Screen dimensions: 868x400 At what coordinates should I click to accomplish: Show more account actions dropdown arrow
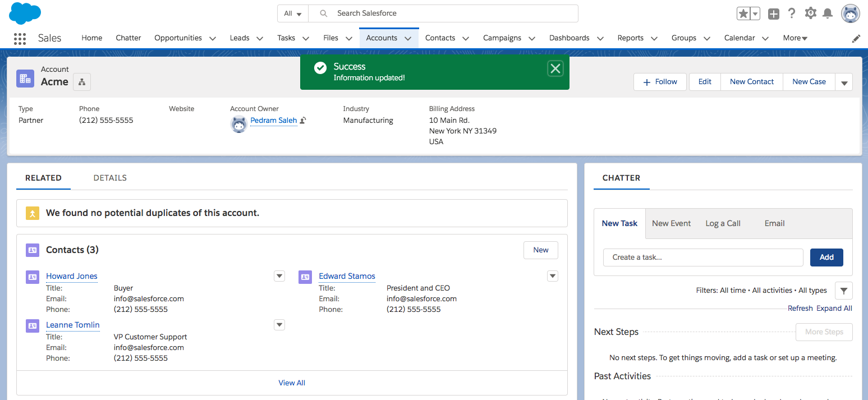(x=844, y=82)
